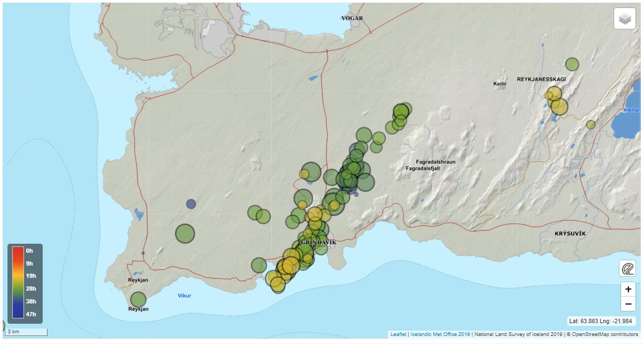Click the small blue earthquake circle west of Grindavík

coord(191,204)
